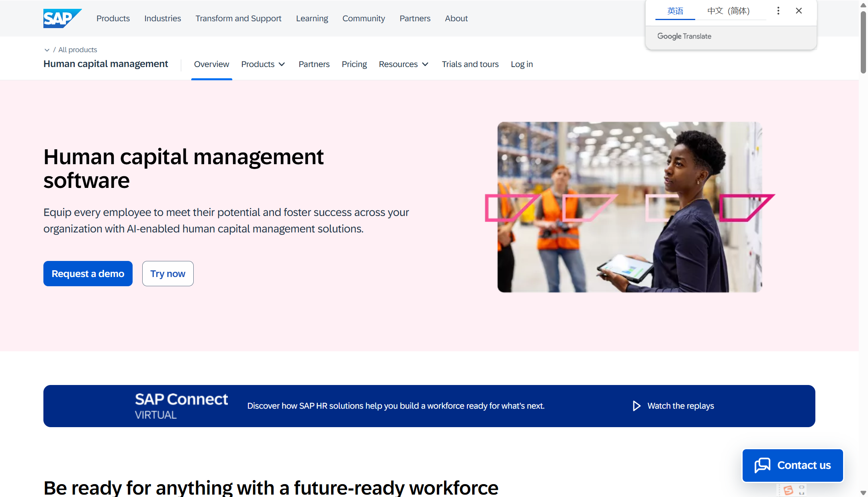Open the Pricing link
Screen dimensions: 868x497
coord(354,64)
